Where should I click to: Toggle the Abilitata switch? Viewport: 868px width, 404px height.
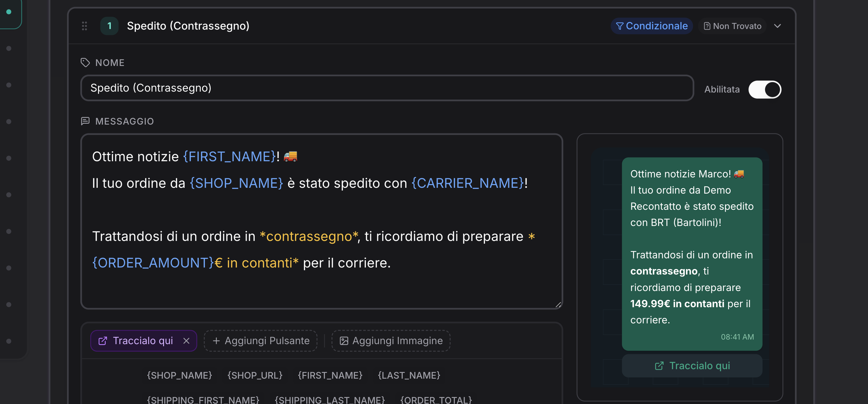pos(764,90)
